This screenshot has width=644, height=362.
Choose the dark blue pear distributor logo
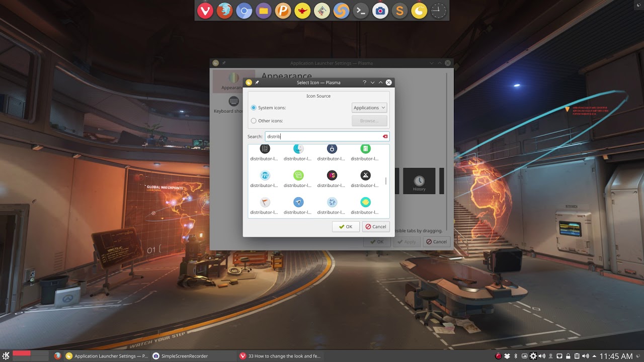pos(332,149)
